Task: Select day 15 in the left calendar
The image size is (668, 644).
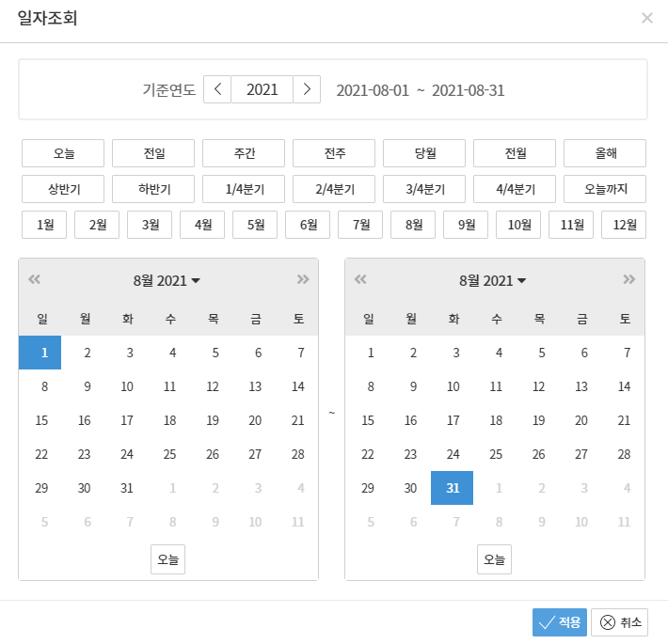Action: pos(40,420)
